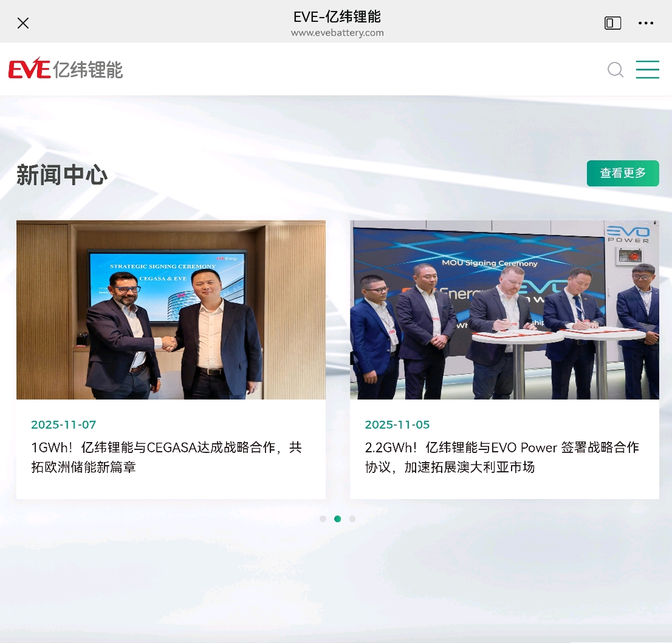Click the EVE 亿纬锂能 logo
The image size is (672, 643).
[66, 69]
